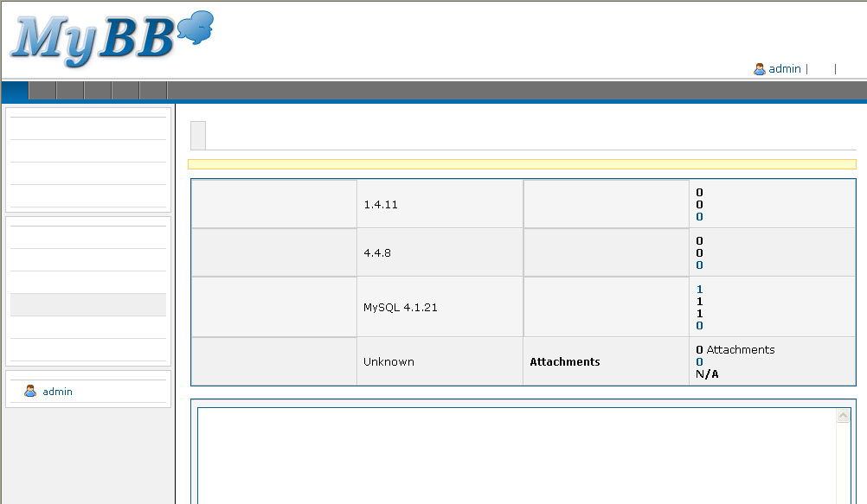Screen dimensions: 867x504
Task: Click the blue "0" link below "0 Attachments"
Action: coord(699,362)
